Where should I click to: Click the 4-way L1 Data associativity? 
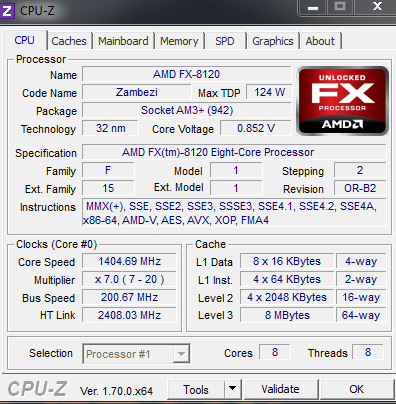point(361,261)
